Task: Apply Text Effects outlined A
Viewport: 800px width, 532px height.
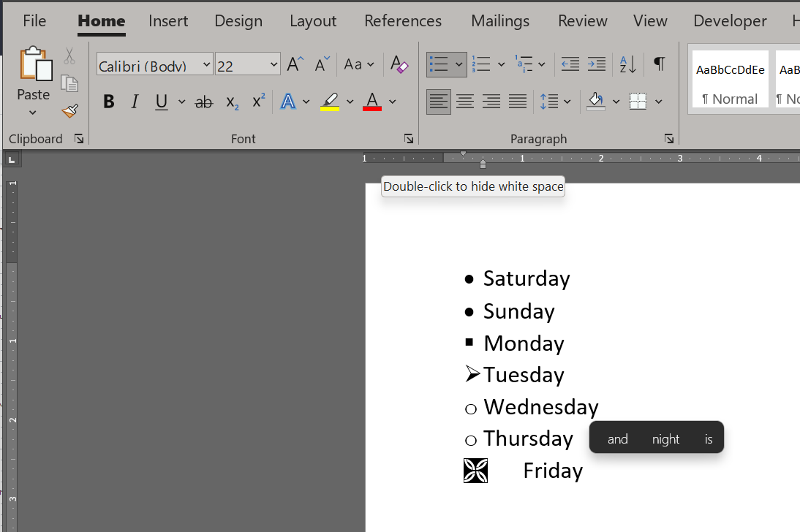Action: click(x=288, y=102)
